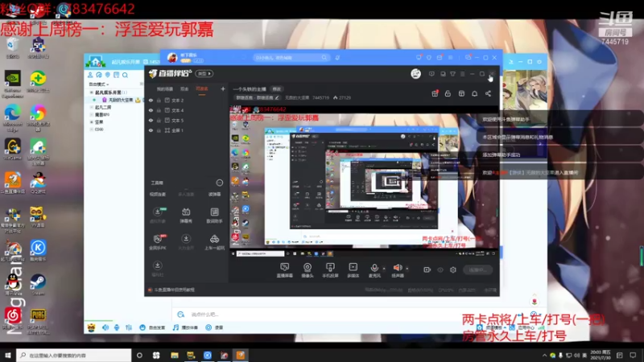Image resolution: width=644 pixels, height=362 pixels.
Task: Add a screen capture source
Action: click(285, 270)
